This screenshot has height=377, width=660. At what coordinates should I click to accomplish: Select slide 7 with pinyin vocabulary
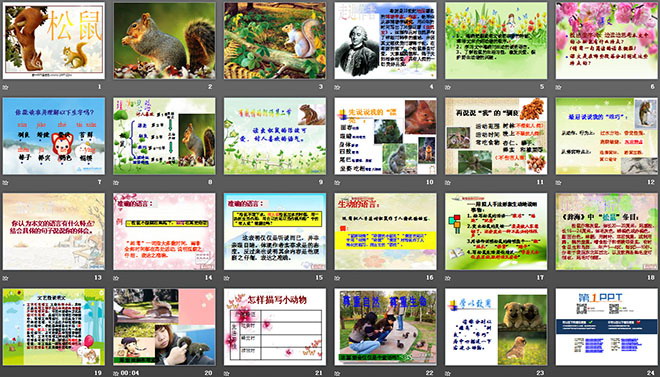(53, 136)
